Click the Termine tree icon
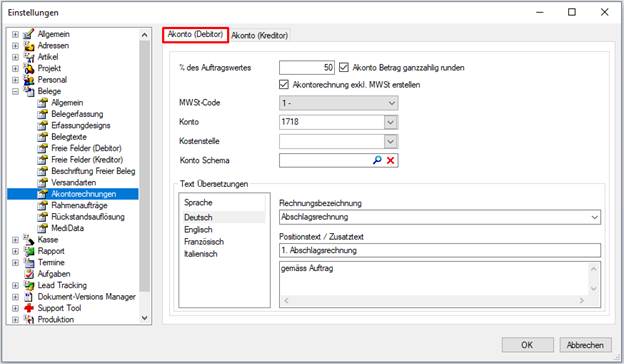Screen dimensions: 624x364 tap(29, 263)
